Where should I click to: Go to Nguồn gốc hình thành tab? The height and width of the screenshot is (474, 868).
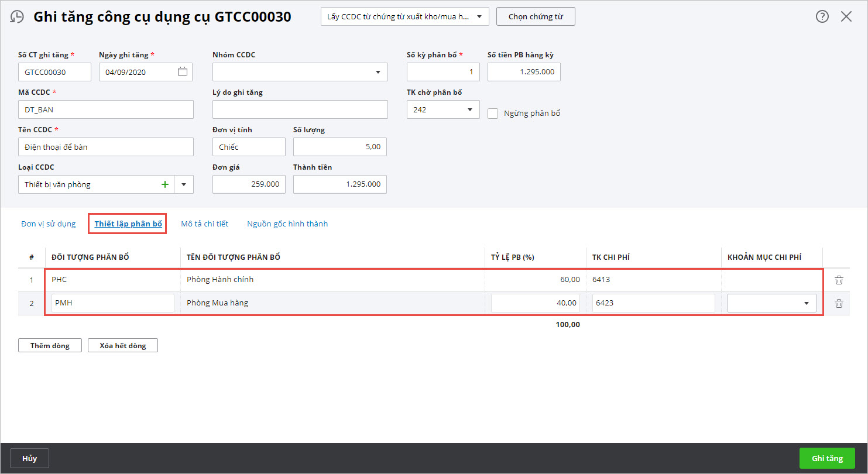point(287,224)
